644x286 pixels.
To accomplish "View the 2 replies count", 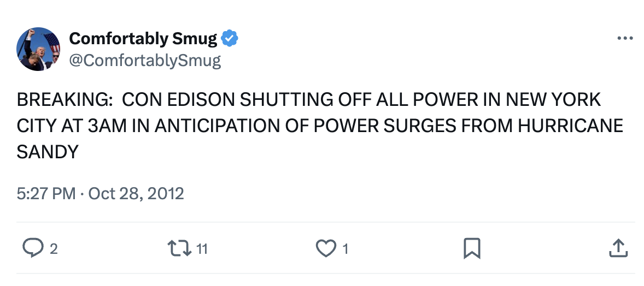I will [54, 249].
